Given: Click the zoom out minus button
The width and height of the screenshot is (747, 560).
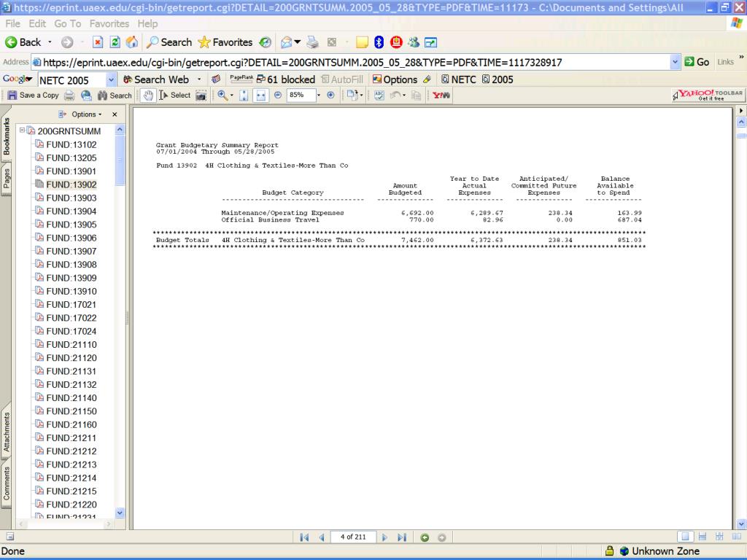Looking at the screenshot, I should pyautogui.click(x=278, y=96).
